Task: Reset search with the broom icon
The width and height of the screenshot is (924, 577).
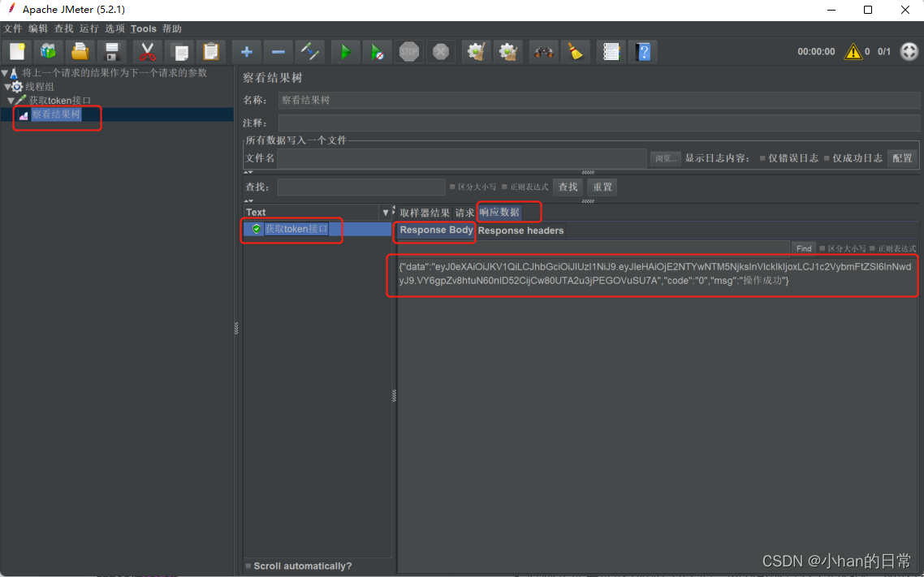Action: (575, 52)
